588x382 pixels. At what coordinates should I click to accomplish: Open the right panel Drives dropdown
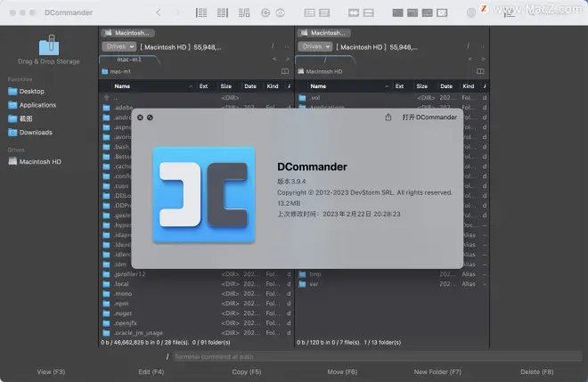(314, 45)
